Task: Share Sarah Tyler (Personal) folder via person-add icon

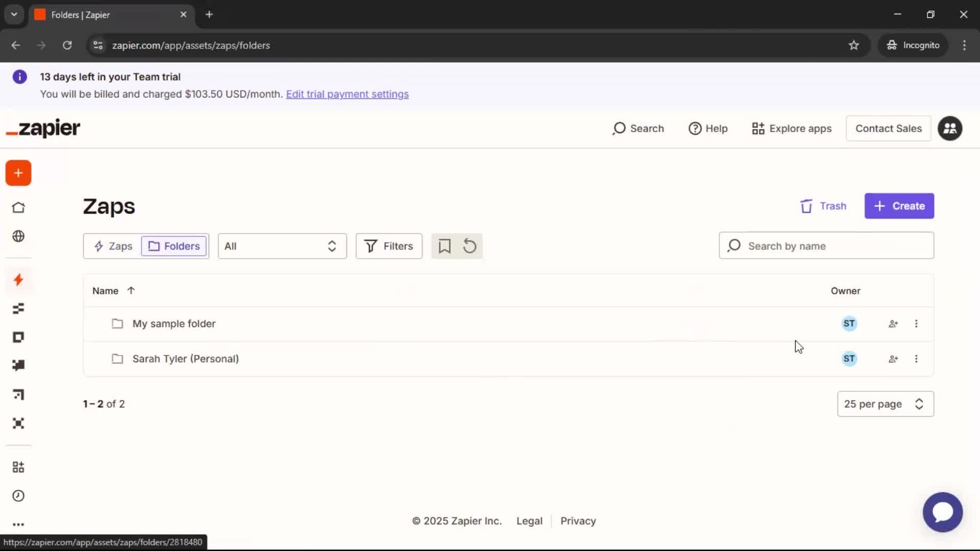Action: coord(893,359)
